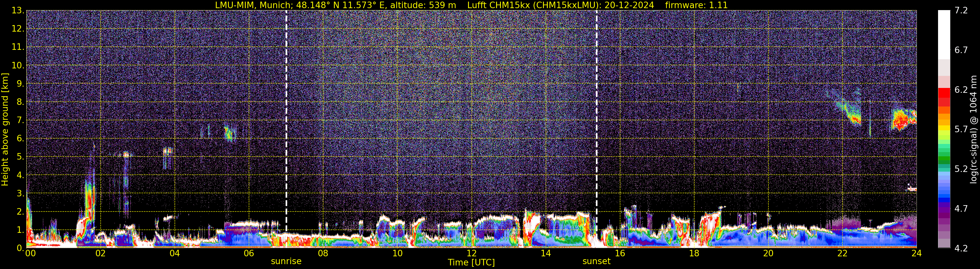Click the colorbar tick label '7.2'
Screen dimensions: 980x269
pyautogui.click(x=961, y=10)
